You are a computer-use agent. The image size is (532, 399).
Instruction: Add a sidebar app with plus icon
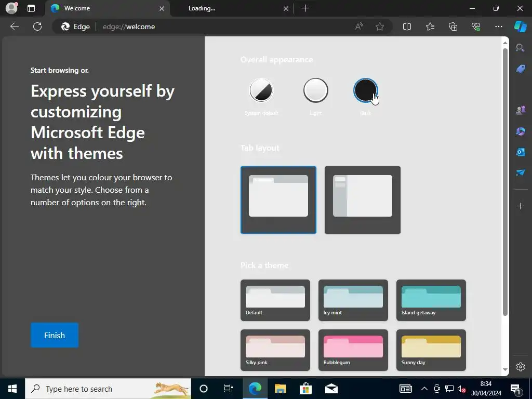520,206
